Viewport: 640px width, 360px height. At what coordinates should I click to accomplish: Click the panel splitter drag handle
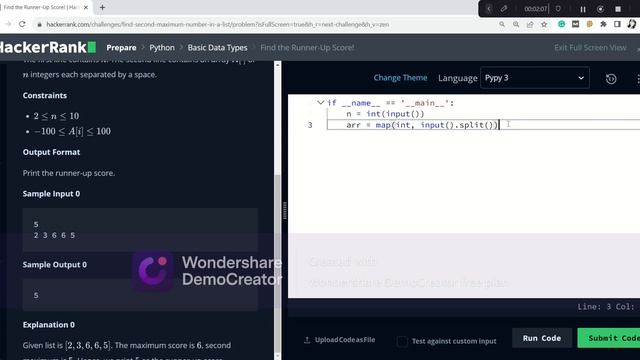click(284, 210)
